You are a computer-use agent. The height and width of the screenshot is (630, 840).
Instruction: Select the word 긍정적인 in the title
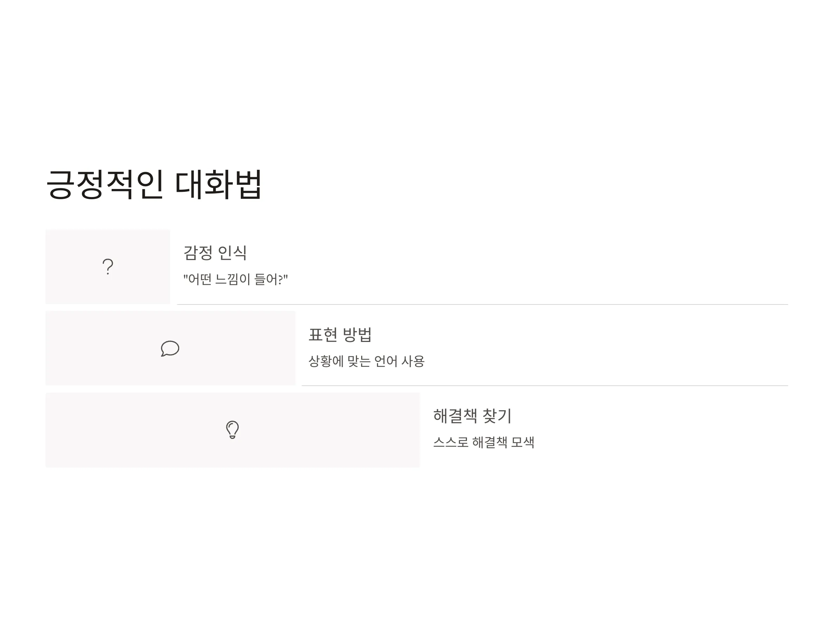105,184
